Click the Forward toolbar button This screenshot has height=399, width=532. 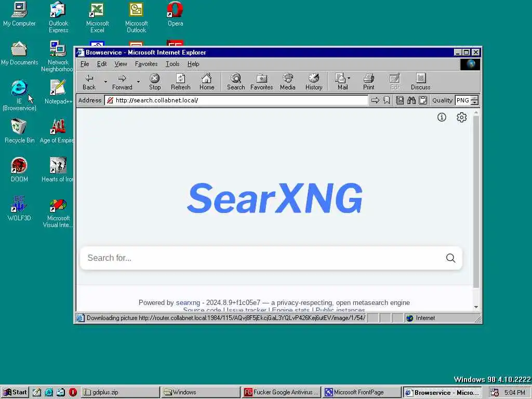click(122, 82)
